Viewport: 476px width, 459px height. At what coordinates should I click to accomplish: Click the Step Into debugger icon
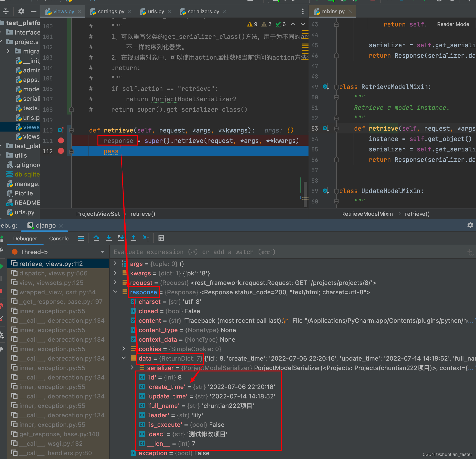tap(109, 238)
